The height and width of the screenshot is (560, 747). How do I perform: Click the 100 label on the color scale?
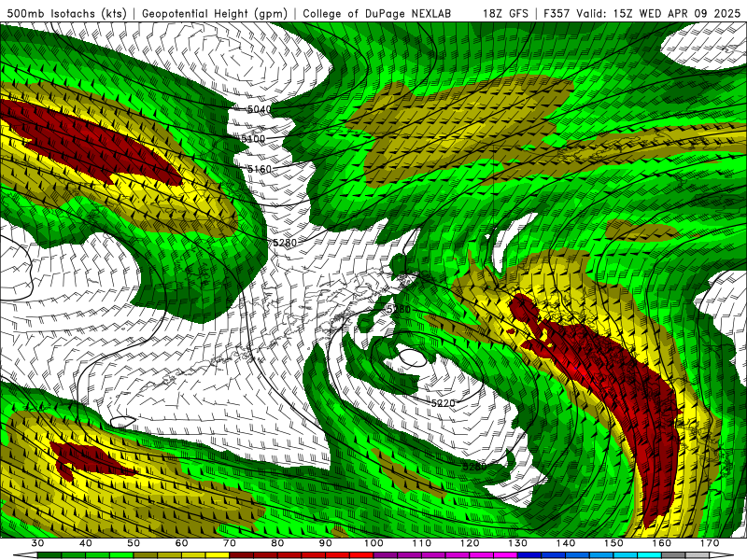[373, 543]
